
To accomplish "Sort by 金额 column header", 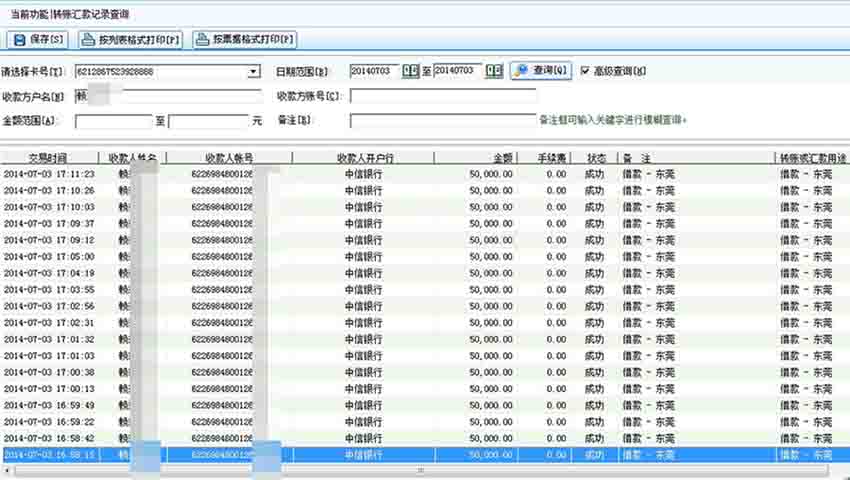I will click(x=503, y=158).
